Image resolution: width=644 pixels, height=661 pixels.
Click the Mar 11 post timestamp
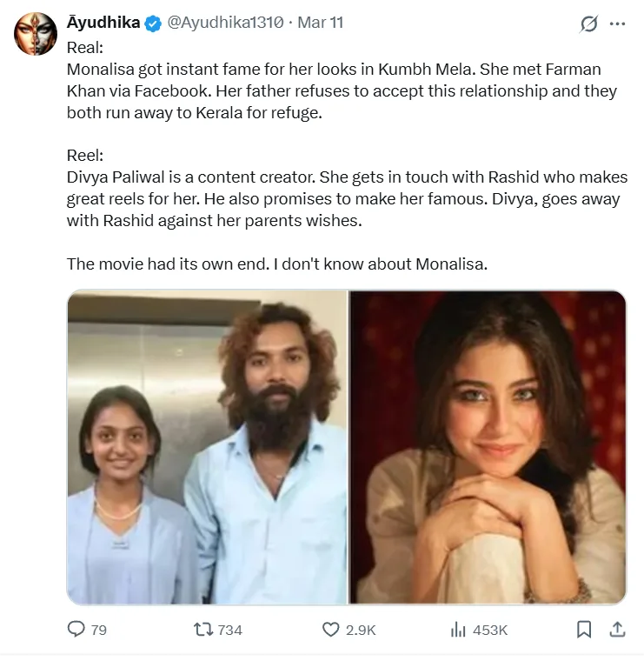click(x=321, y=23)
